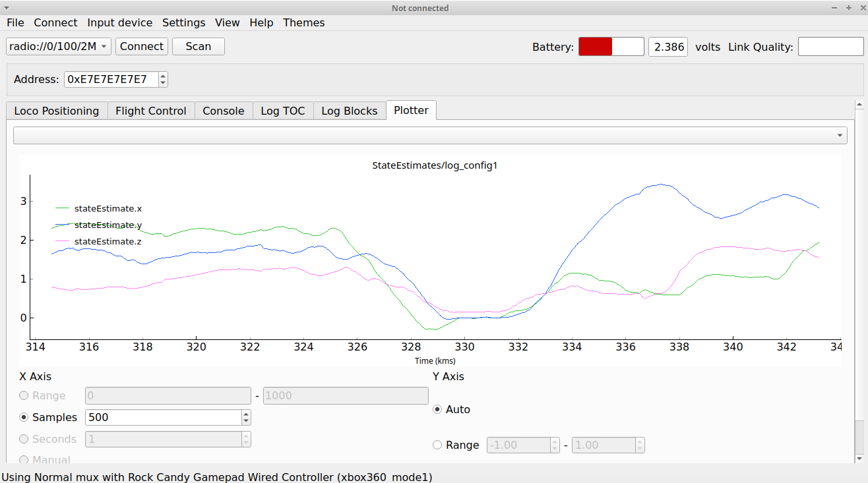
Task: Click the Address spinbox down arrow
Action: tap(163, 83)
